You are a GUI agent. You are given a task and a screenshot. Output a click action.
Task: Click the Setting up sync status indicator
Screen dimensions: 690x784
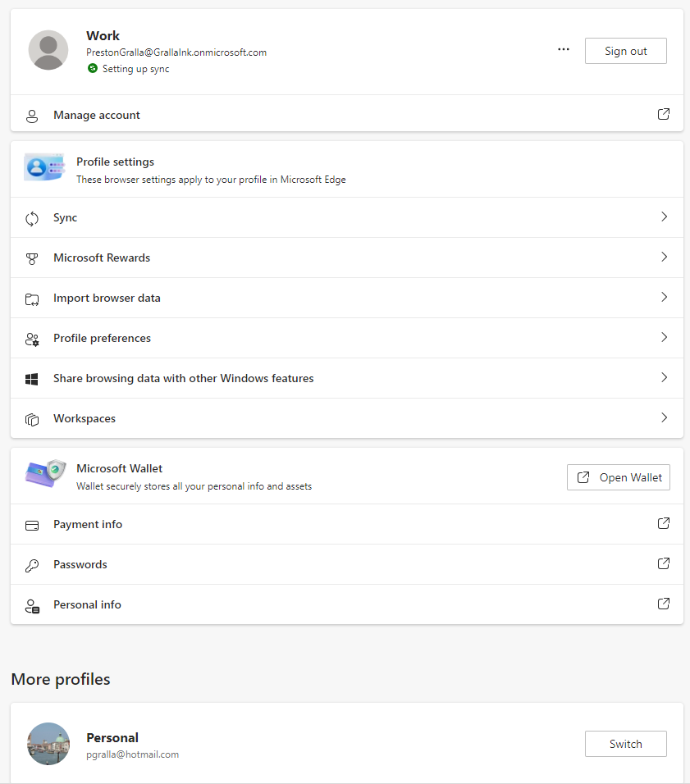coord(92,69)
